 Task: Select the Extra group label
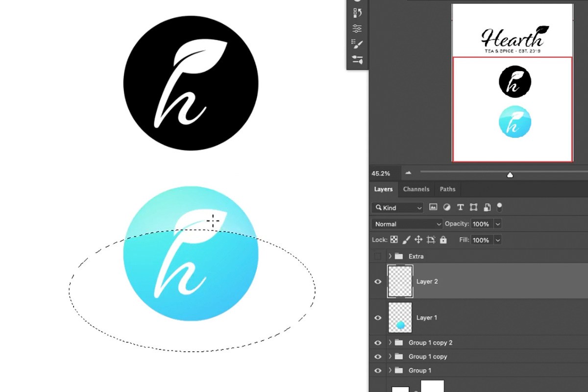pyautogui.click(x=416, y=256)
